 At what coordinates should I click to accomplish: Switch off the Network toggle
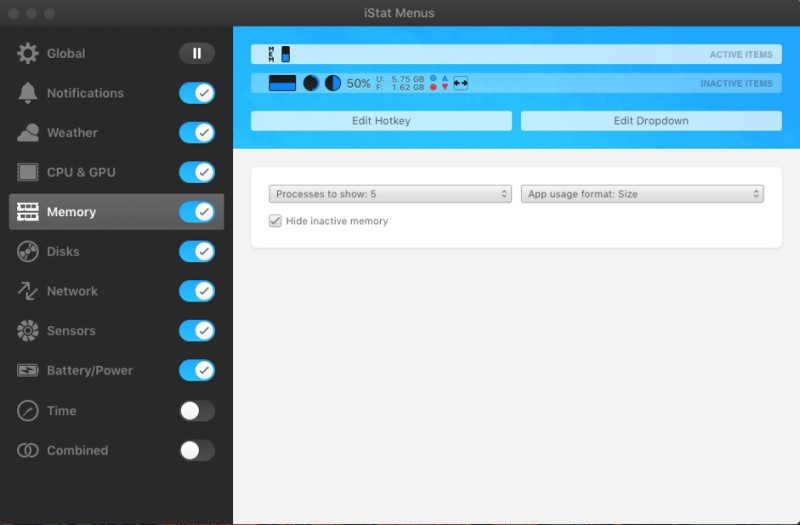point(197,291)
